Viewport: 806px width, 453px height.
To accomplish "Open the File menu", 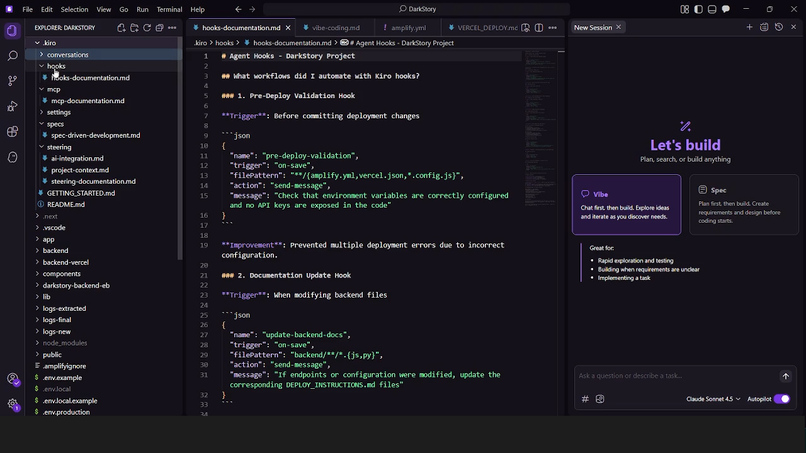I will [x=27, y=9].
